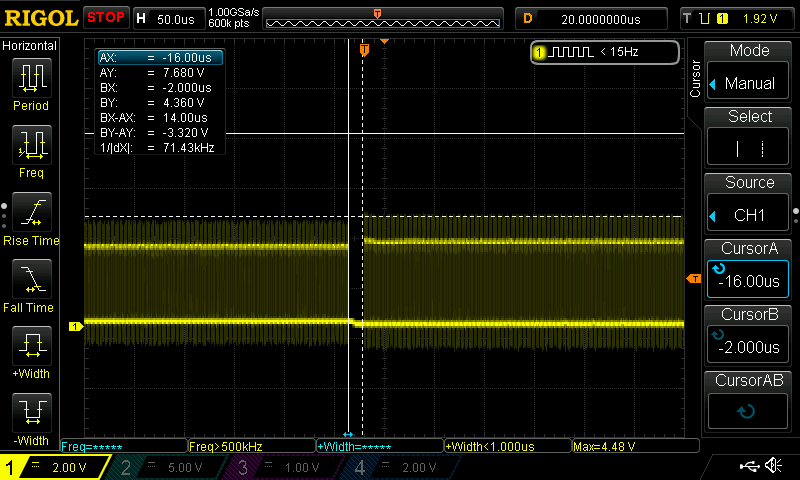Click the RIGOL logo
The height and width of the screenshot is (480, 800).
tap(41, 18)
